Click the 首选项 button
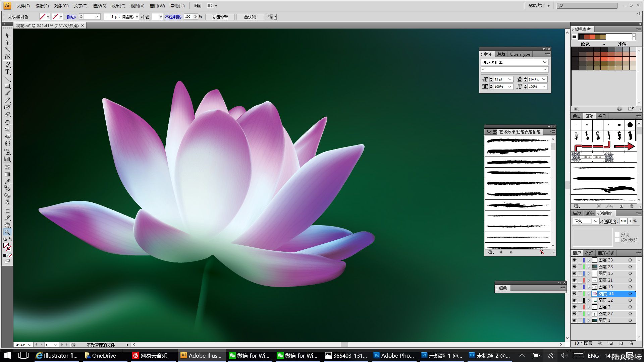The image size is (644, 362). click(x=250, y=17)
